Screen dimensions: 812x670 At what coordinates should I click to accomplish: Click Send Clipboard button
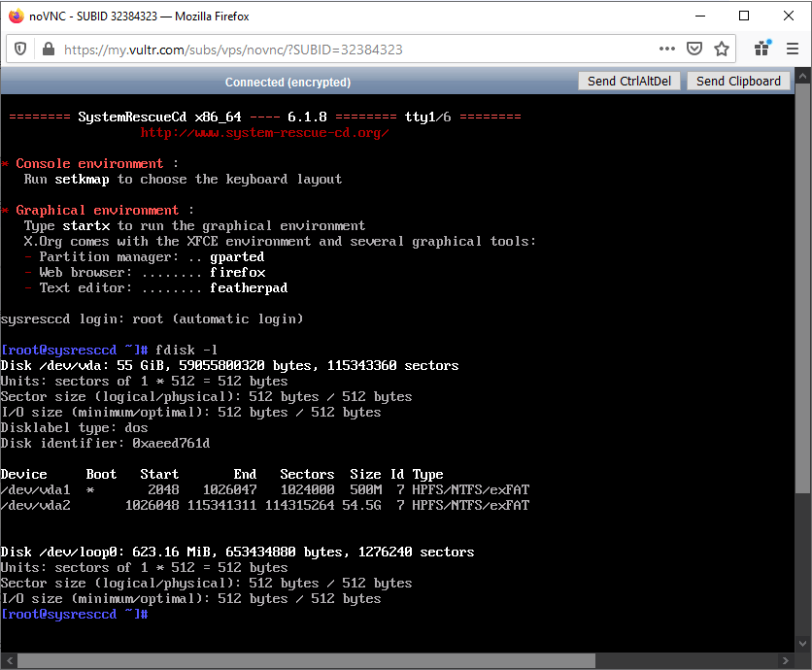point(738,82)
